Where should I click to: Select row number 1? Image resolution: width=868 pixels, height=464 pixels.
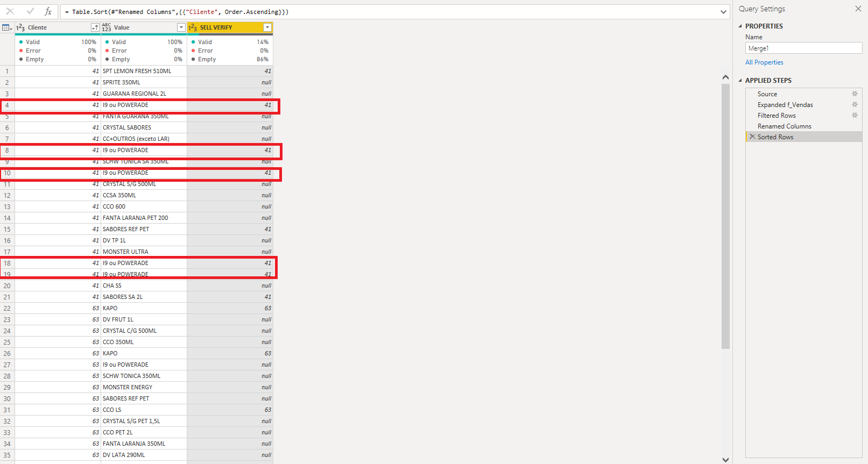click(x=7, y=71)
